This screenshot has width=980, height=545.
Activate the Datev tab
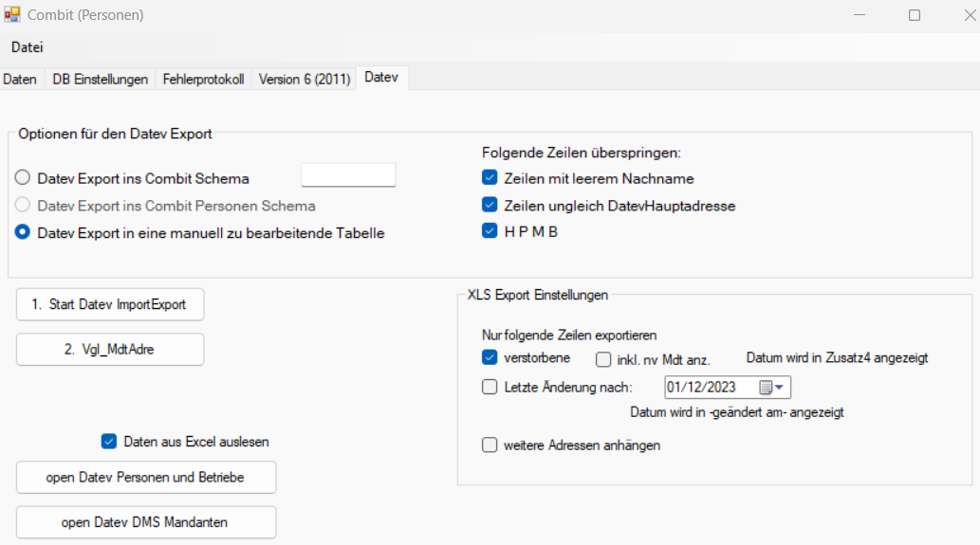coord(381,78)
